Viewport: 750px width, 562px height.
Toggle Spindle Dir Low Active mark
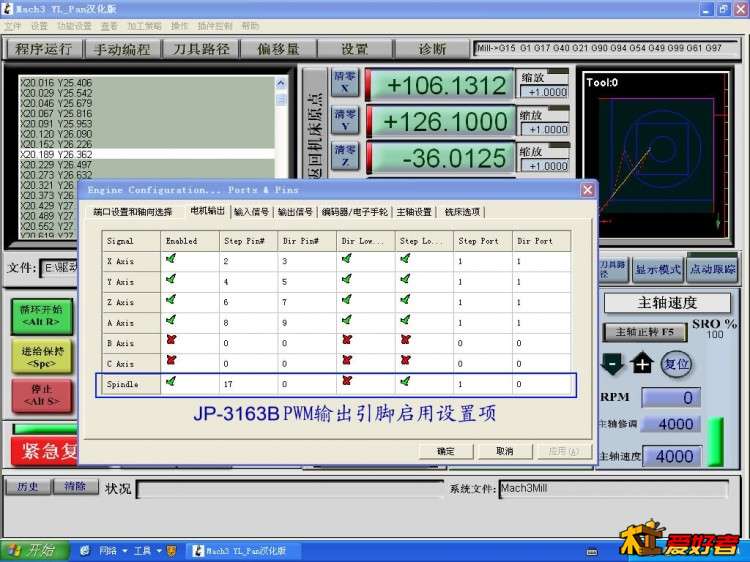click(347, 381)
